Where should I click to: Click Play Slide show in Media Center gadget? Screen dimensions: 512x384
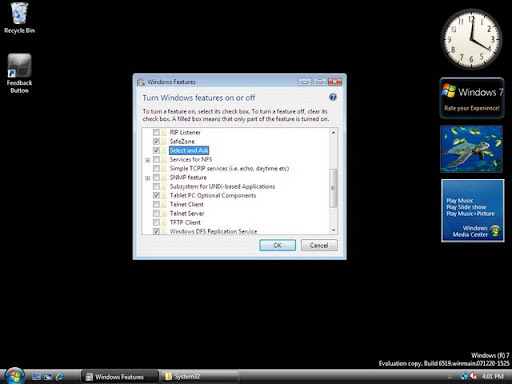(466, 207)
